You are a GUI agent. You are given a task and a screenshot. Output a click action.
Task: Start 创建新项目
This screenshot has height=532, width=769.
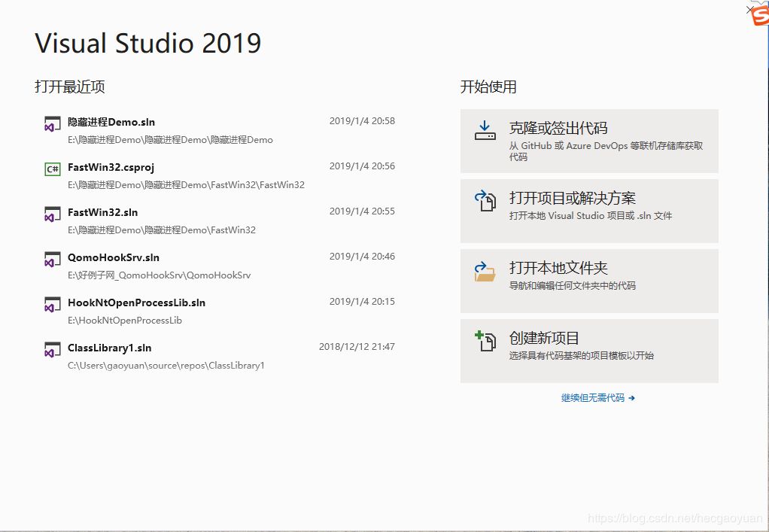pos(589,351)
